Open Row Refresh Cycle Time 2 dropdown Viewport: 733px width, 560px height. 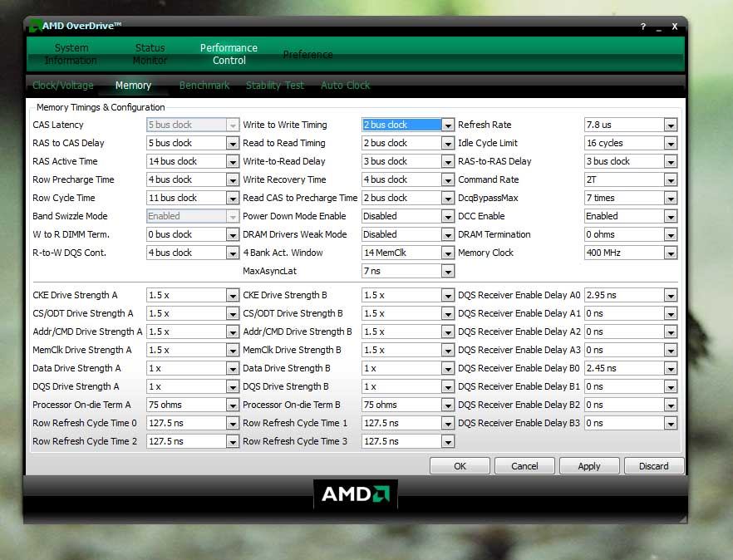(x=233, y=441)
